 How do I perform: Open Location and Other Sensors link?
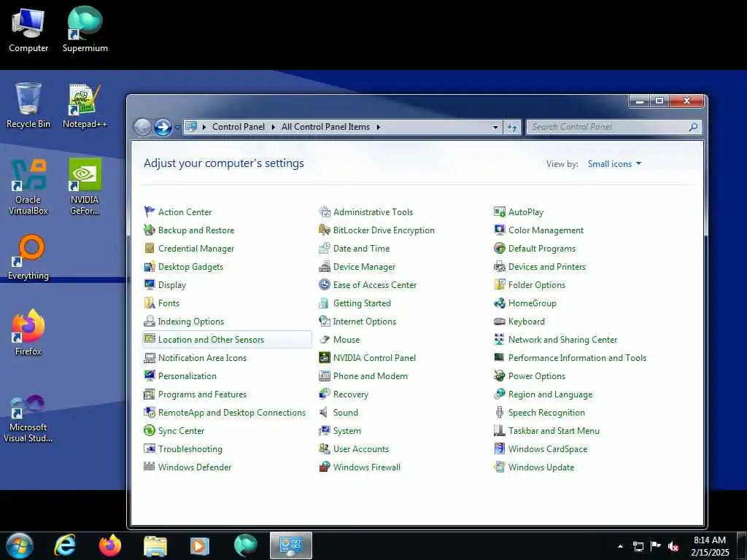tap(211, 340)
